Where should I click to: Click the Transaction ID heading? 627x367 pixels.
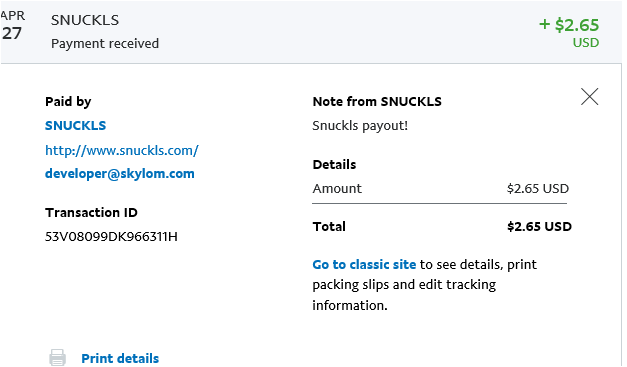[x=91, y=212]
